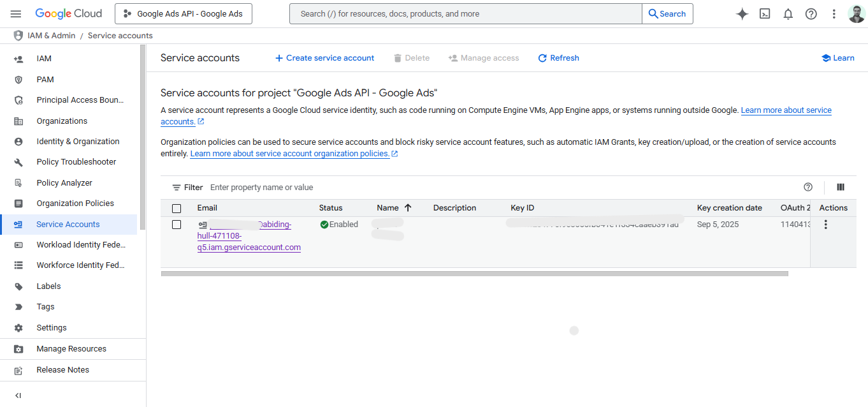Open the Actions three-dot menu for the service account
The height and width of the screenshot is (407, 868).
tap(826, 225)
